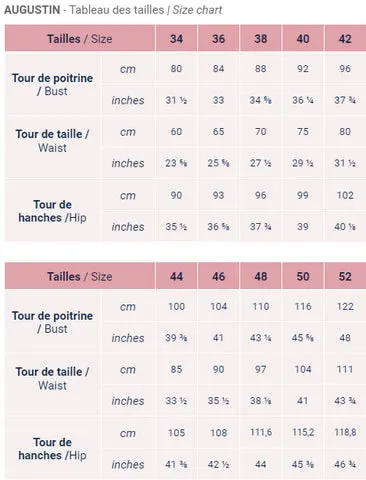Click the 111,6 hip cm cell

[x=260, y=432]
